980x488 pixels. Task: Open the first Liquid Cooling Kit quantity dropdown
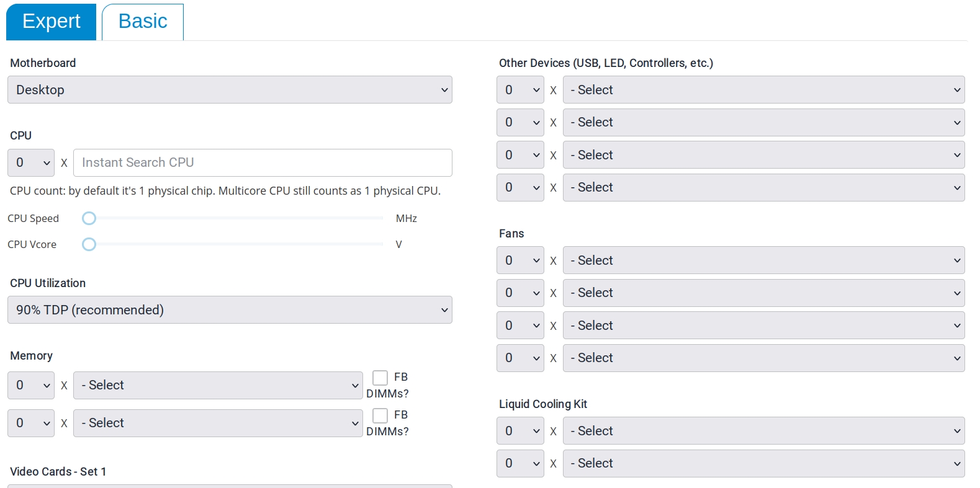point(520,431)
